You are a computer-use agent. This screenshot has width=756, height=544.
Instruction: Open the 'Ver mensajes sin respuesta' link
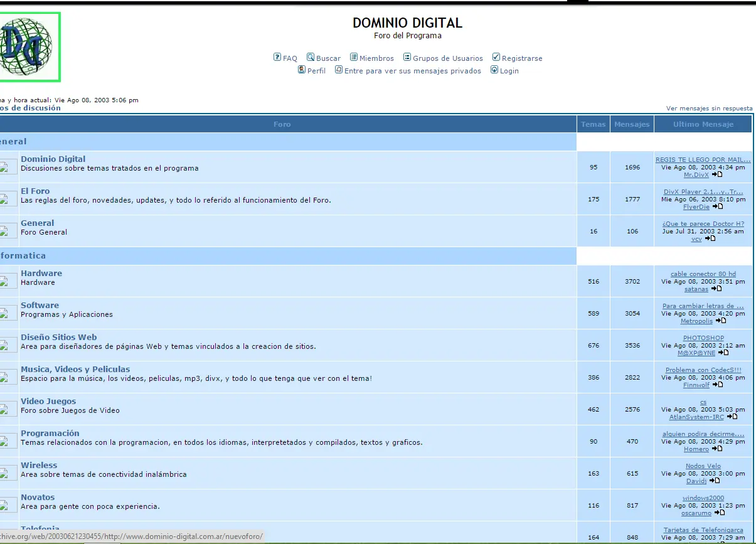710,108
